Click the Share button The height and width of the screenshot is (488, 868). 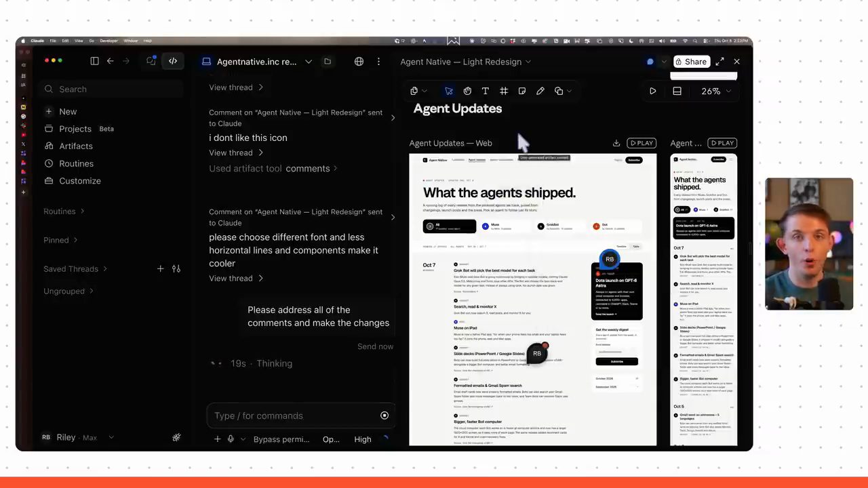tap(692, 62)
